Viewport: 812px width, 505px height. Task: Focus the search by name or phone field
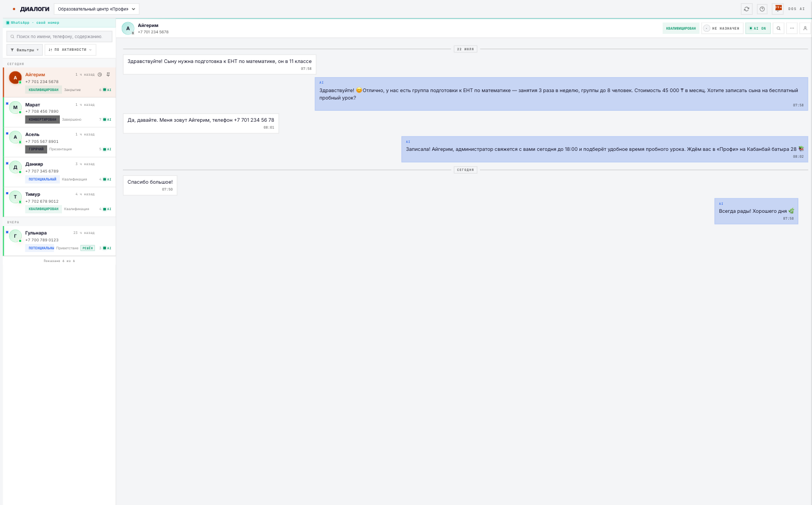point(59,37)
